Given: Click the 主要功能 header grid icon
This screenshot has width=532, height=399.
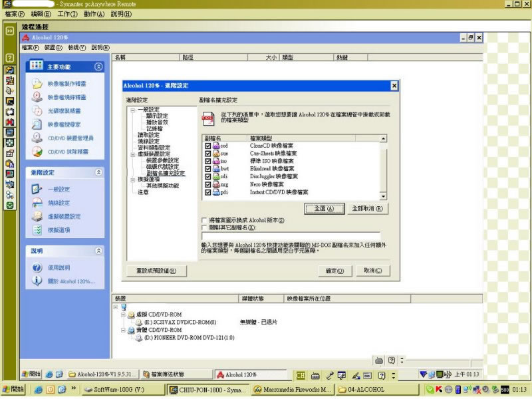Looking at the screenshot, I should pos(37,65).
